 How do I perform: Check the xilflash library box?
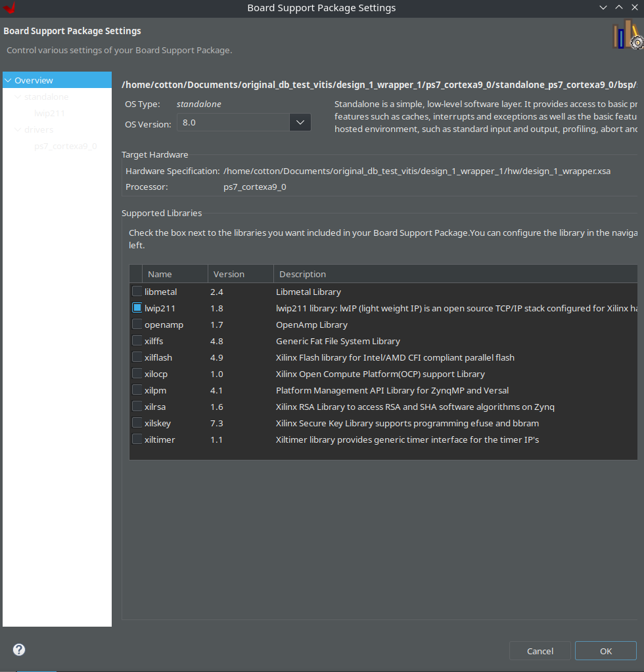(x=137, y=357)
